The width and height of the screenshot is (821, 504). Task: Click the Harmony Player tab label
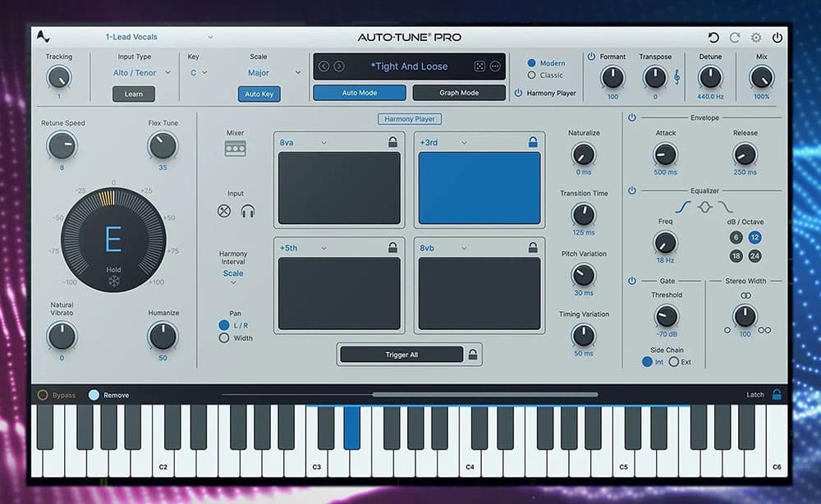(410, 119)
